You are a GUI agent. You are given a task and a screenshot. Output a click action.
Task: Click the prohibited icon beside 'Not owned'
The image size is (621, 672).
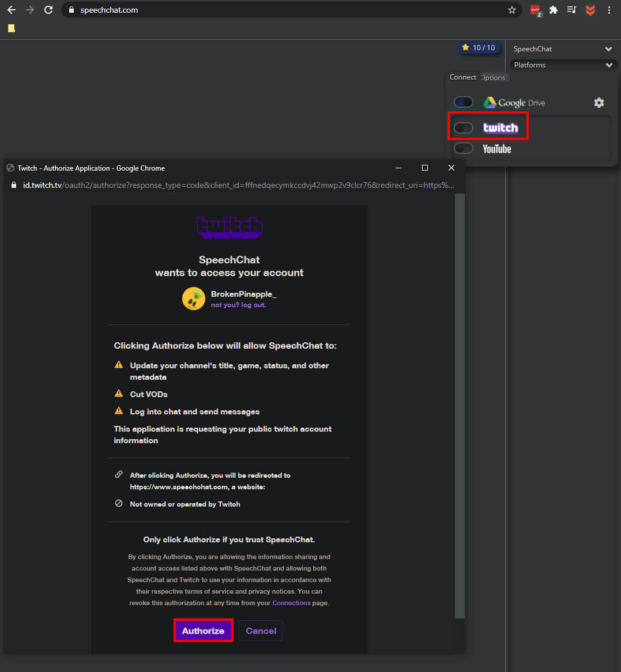coord(119,504)
